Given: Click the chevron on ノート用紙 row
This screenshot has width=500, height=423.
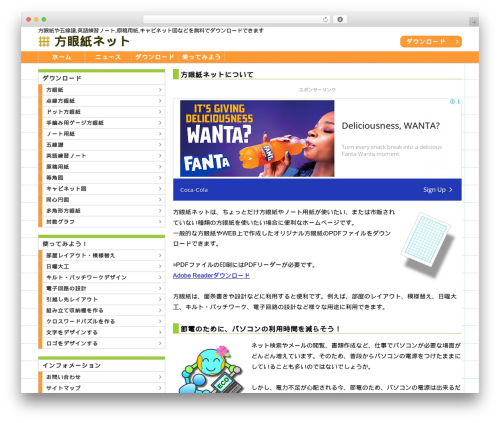Looking at the screenshot, I should (x=160, y=134).
